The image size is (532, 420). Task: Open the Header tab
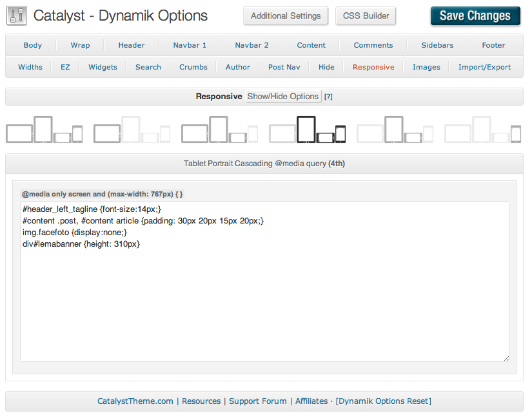point(132,45)
